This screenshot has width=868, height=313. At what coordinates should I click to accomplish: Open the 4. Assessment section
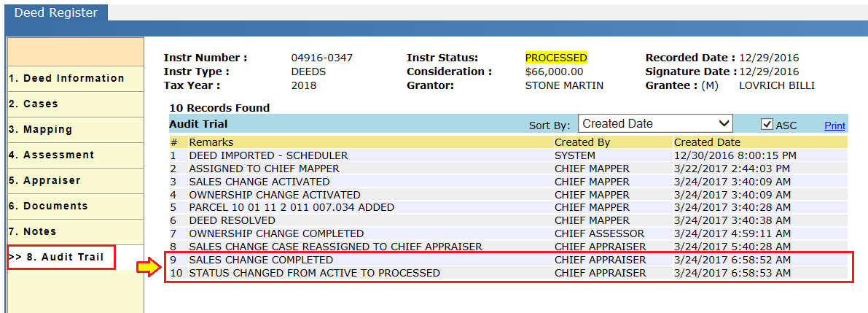coord(75,155)
